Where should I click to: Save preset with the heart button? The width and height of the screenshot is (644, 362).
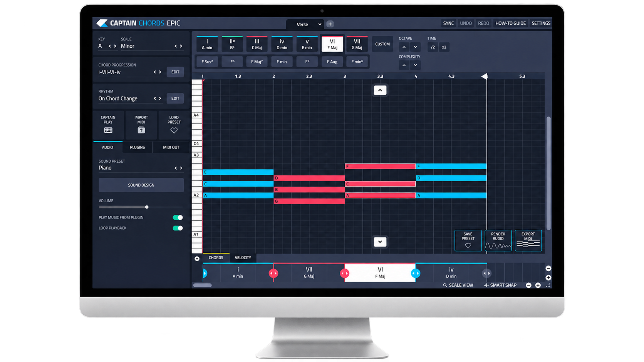click(x=468, y=240)
